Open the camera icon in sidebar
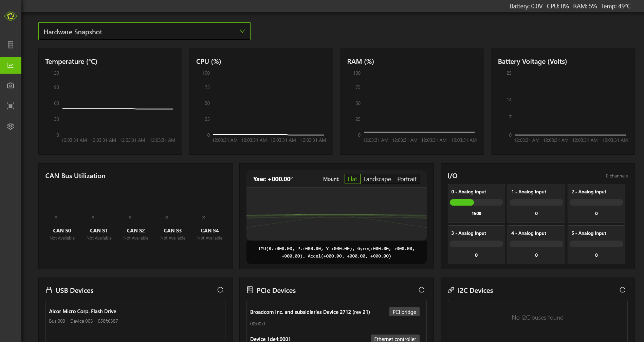Image resolution: width=644 pixels, height=342 pixels. click(11, 85)
